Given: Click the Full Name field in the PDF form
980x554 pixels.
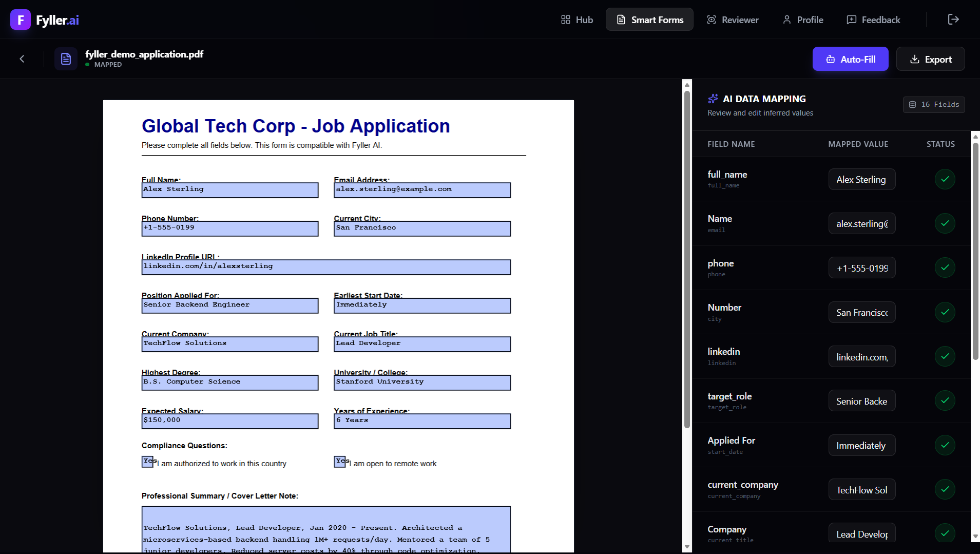Looking at the screenshot, I should (x=229, y=189).
